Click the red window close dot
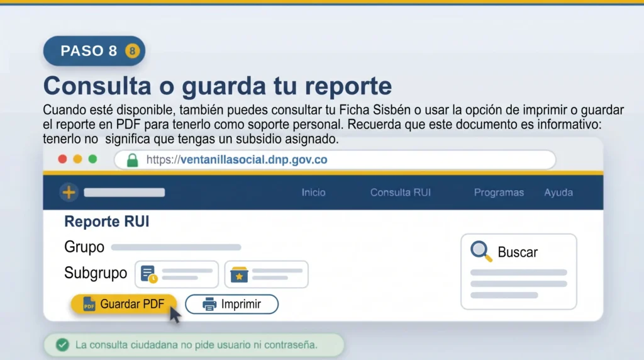 [62, 159]
